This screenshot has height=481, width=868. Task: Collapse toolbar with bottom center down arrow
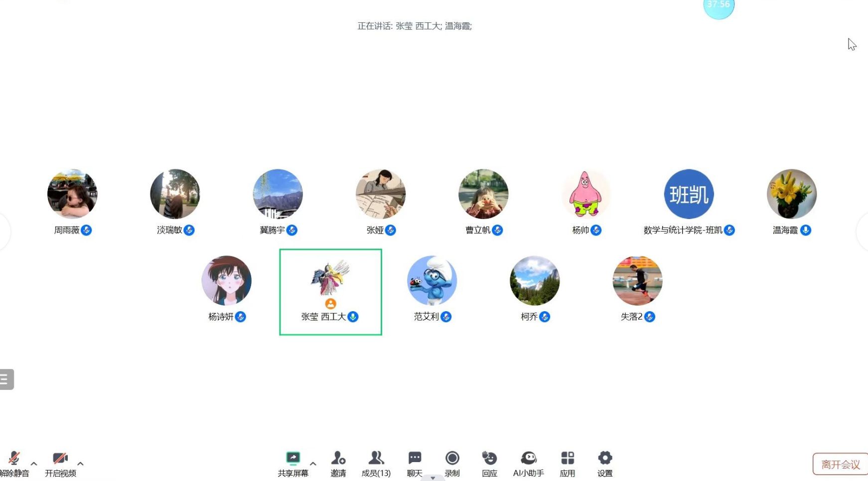(x=433, y=478)
